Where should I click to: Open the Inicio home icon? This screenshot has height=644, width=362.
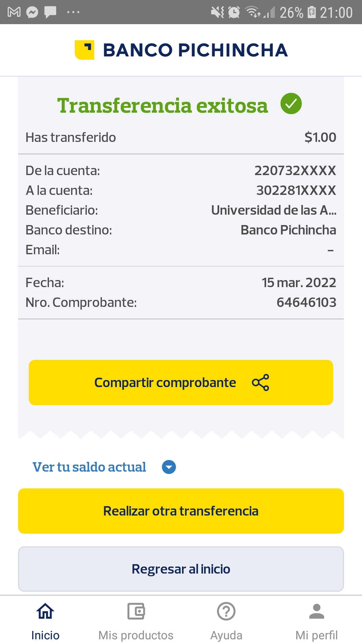pyautogui.click(x=45, y=611)
